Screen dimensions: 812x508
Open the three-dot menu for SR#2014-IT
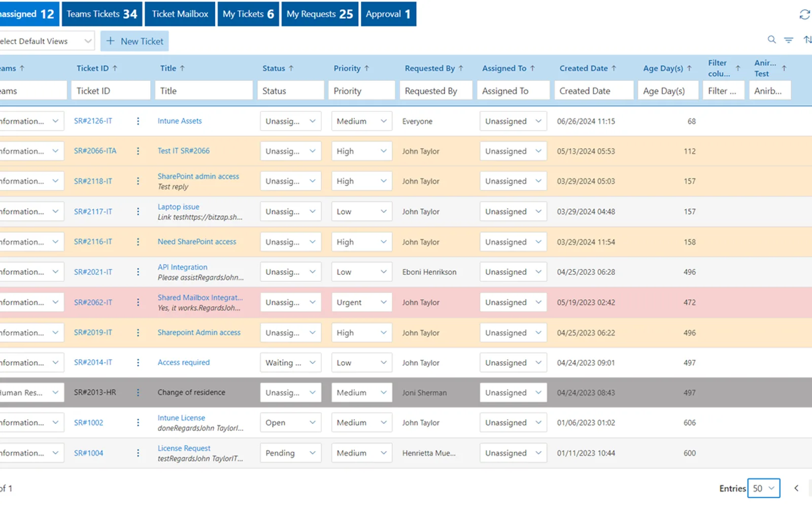click(x=138, y=362)
